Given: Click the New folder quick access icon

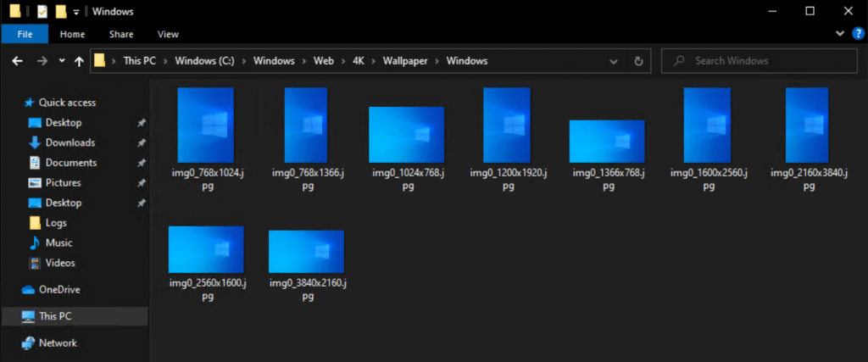Looking at the screenshot, I should [61, 11].
